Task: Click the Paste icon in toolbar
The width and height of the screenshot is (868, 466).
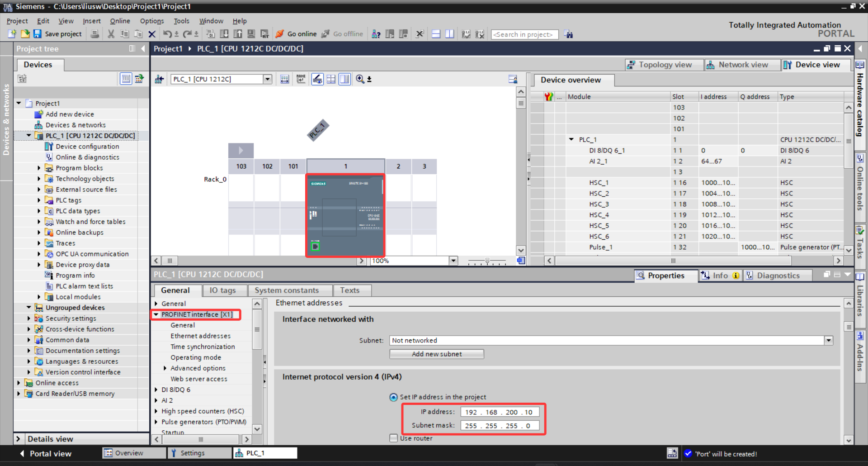Action: (x=138, y=34)
